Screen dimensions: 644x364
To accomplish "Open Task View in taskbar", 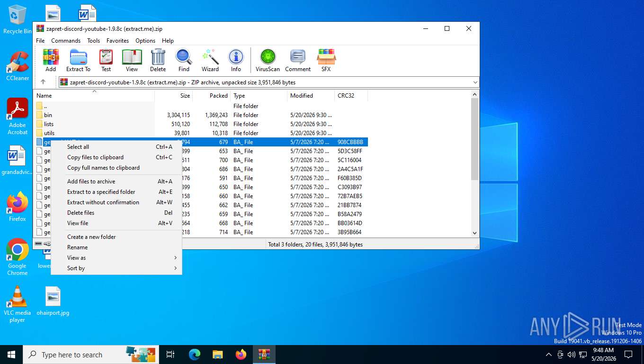I will coord(170,355).
